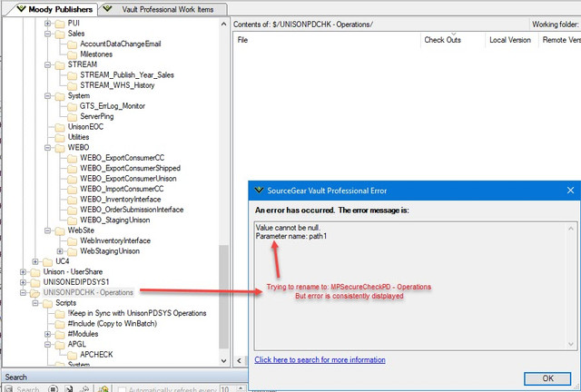Switch to Vault Professional Work Items tab
The height and width of the screenshot is (392, 581).
[x=163, y=9]
